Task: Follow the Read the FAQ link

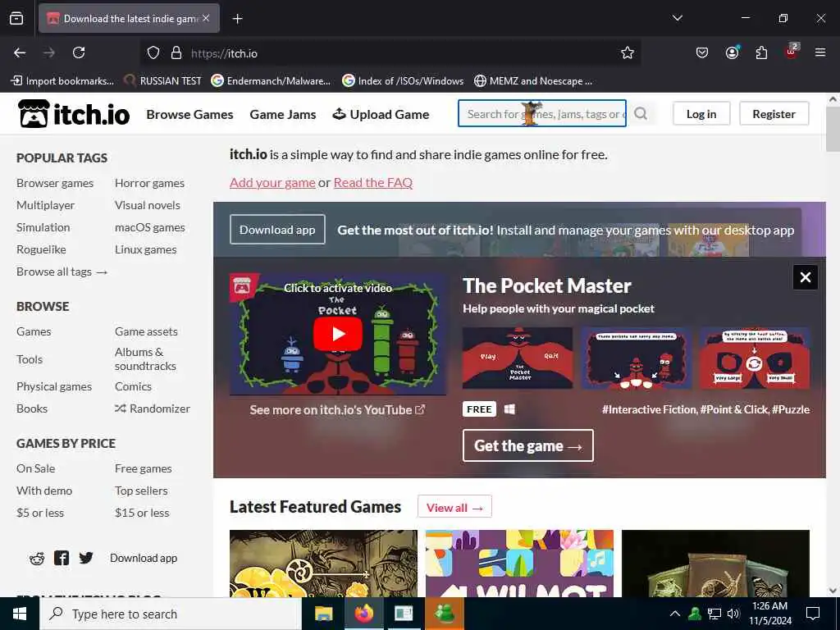Action: [x=373, y=183]
